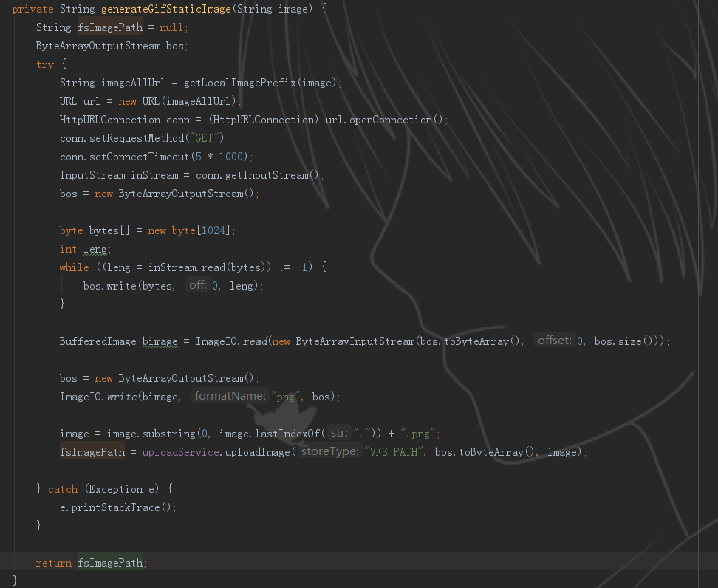Click the "VFS_PATH" string literal
This screenshot has width=718, height=588.
[394, 452]
